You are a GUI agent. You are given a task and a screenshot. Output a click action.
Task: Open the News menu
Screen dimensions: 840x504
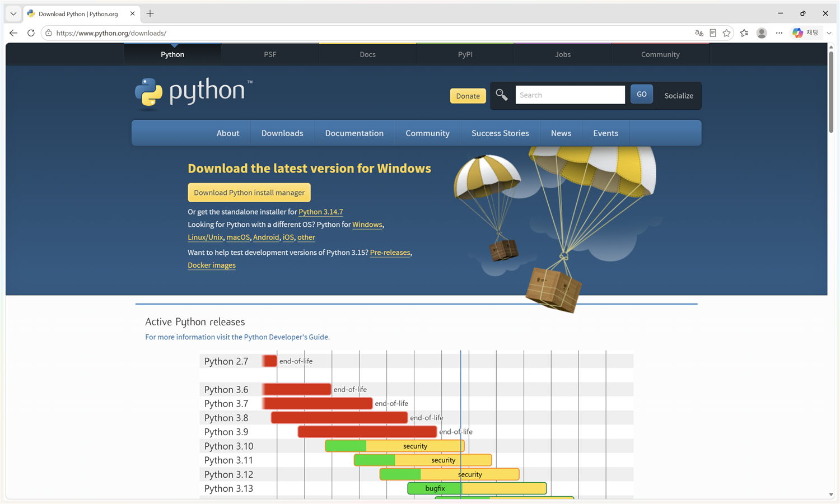(x=561, y=133)
